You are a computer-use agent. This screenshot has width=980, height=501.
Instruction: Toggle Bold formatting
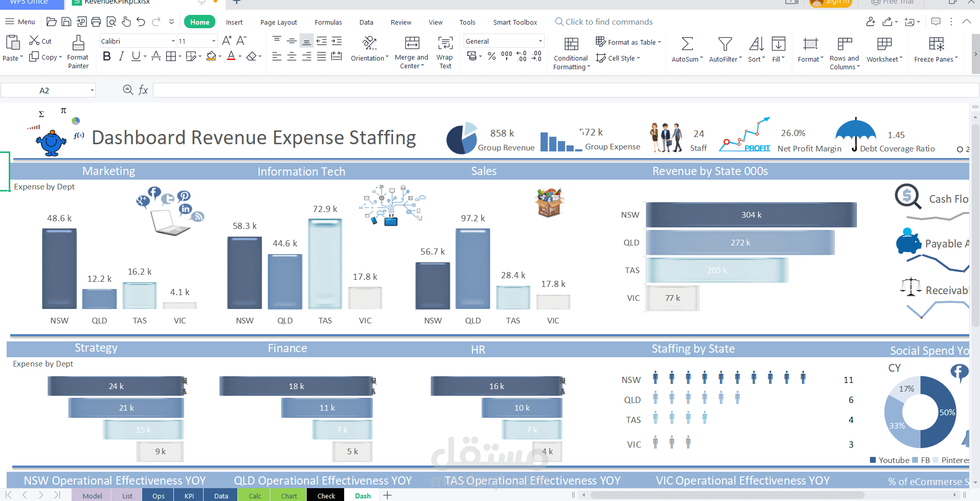107,56
